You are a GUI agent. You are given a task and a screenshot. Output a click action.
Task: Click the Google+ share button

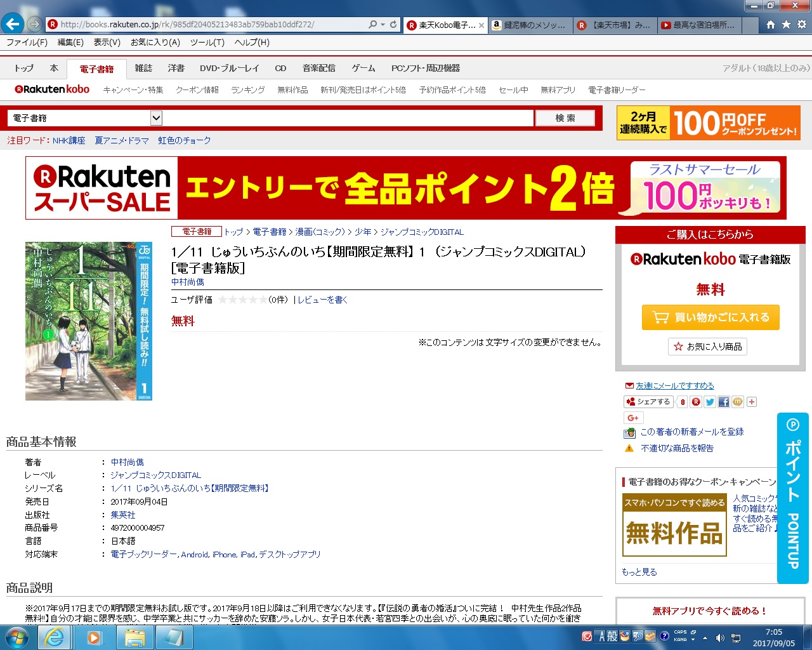(633, 418)
